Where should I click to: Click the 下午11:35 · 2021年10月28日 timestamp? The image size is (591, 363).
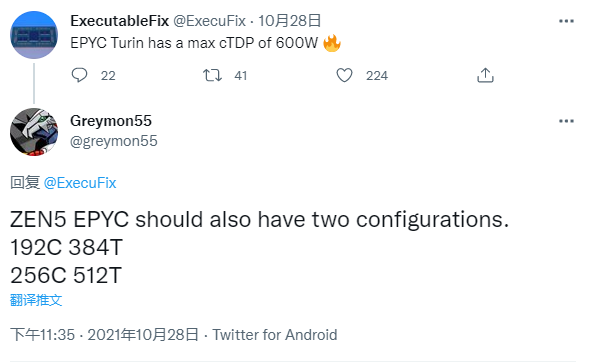104,334
